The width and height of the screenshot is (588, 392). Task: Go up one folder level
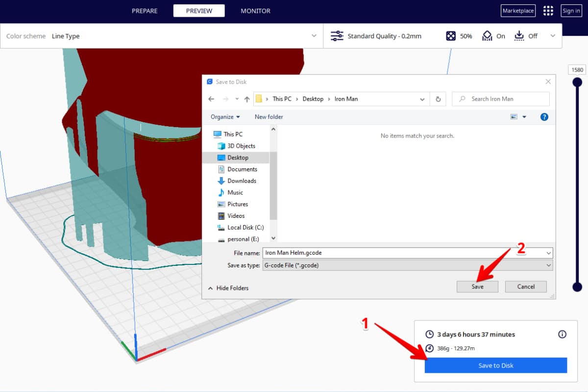[x=247, y=99]
